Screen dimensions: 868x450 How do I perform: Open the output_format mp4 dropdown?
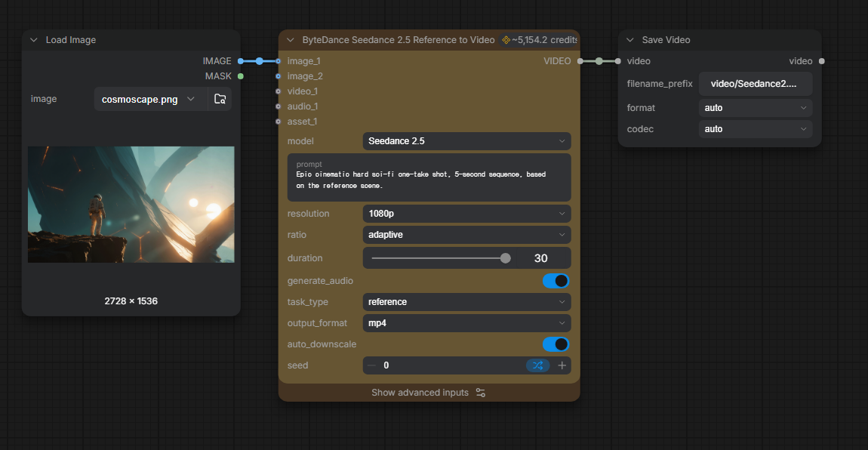pyautogui.click(x=466, y=322)
